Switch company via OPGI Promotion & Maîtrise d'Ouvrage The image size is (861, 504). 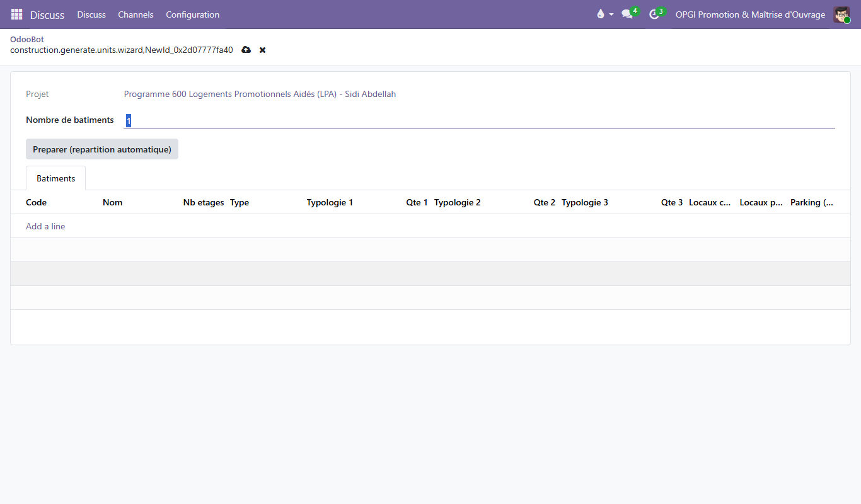click(750, 14)
